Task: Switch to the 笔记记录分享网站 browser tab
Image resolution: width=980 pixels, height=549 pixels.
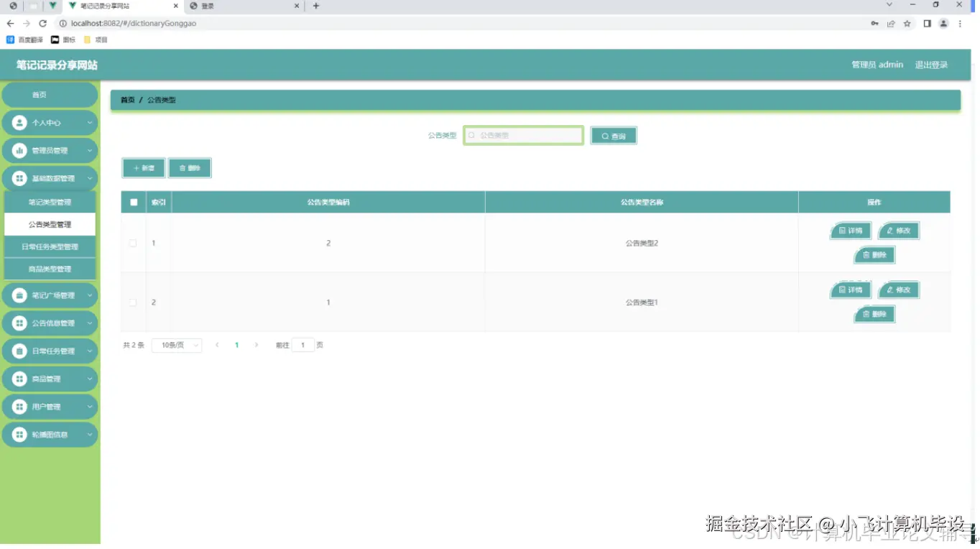Action: [124, 6]
